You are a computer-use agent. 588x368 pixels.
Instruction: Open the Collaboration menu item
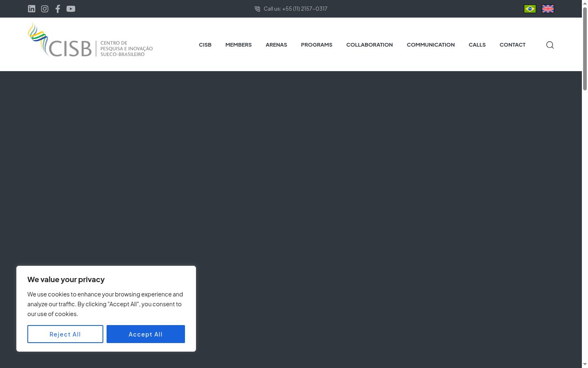click(x=370, y=45)
